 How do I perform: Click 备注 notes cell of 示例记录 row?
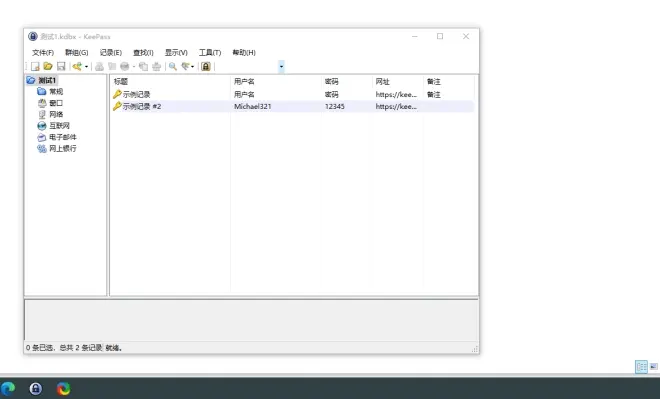pos(434,94)
